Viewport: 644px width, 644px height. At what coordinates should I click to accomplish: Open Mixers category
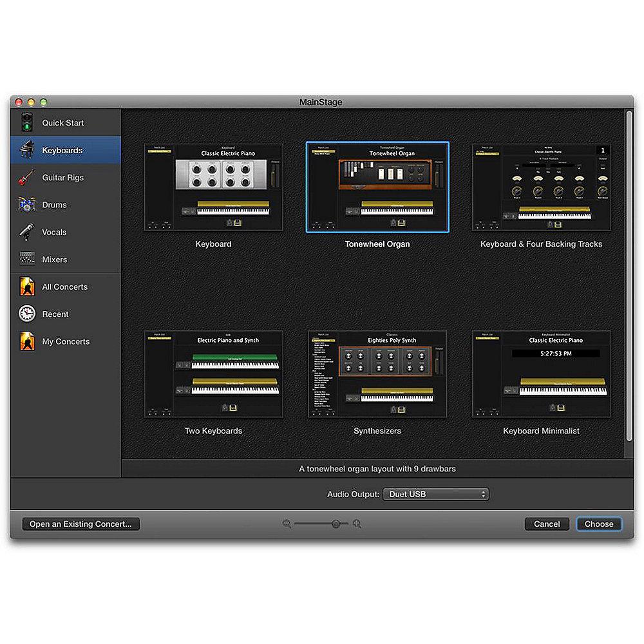(x=66, y=259)
